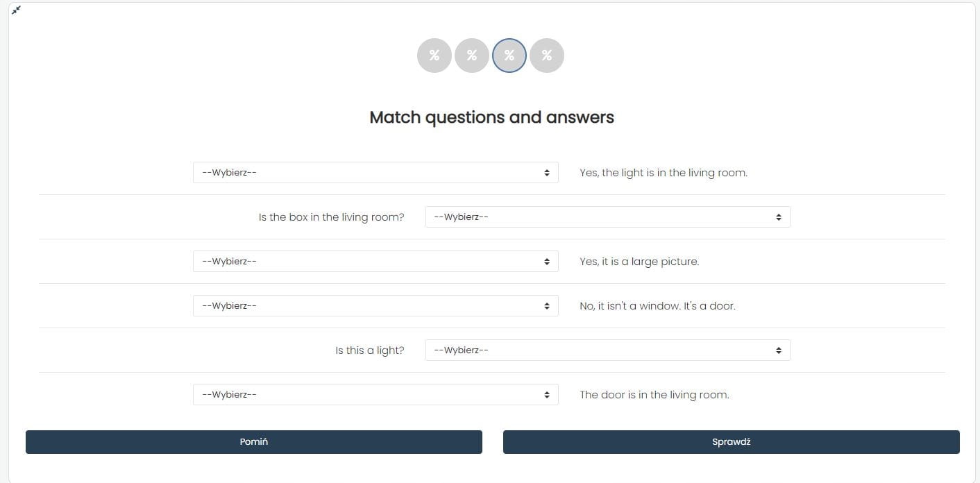Select the fourth percent step circle

coord(547,56)
